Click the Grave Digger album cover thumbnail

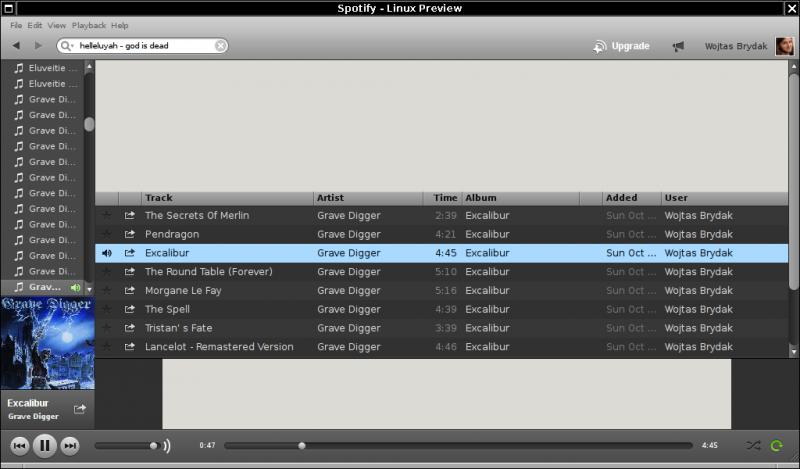[47, 342]
